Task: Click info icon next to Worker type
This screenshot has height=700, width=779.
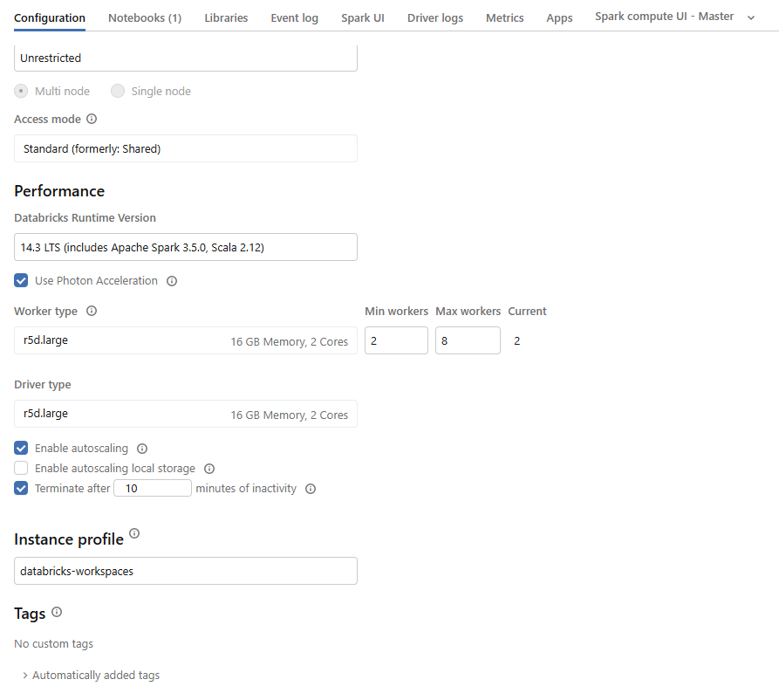Action: pyautogui.click(x=92, y=311)
